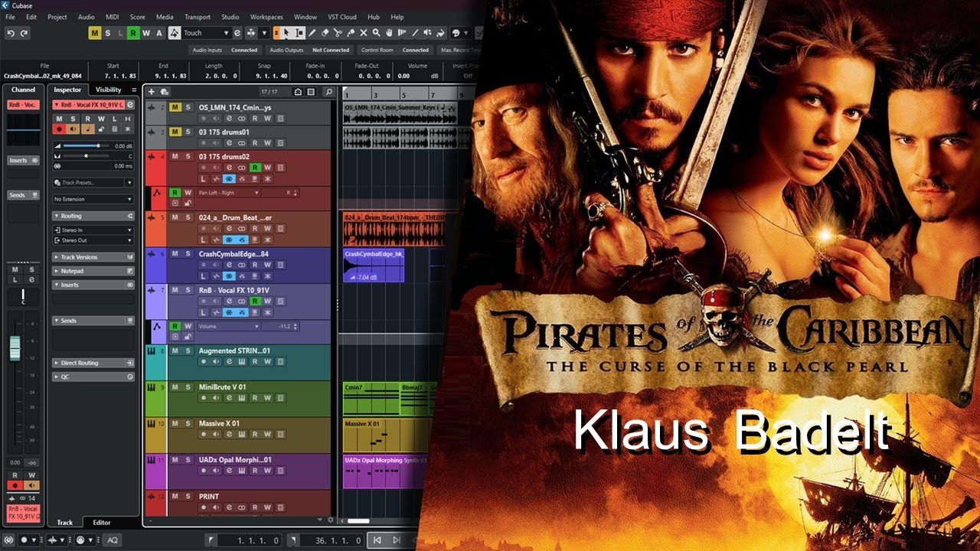Expand the Direct Routing section
Image resolution: width=980 pixels, height=551 pixels.
(x=93, y=363)
